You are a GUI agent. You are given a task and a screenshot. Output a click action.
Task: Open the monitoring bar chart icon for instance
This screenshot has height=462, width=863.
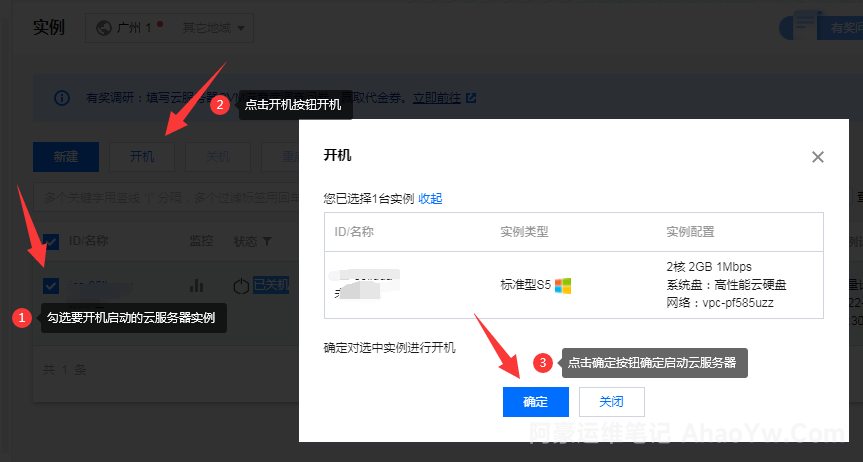(197, 286)
